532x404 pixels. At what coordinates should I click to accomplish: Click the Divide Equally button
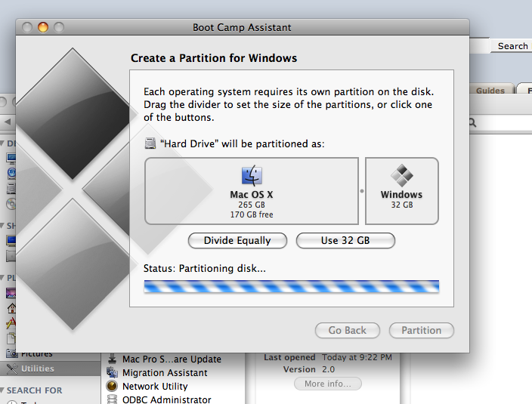pyautogui.click(x=237, y=241)
